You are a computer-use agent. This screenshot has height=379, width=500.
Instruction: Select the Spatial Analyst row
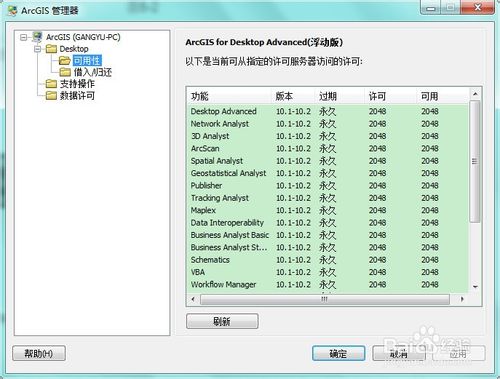click(328, 161)
